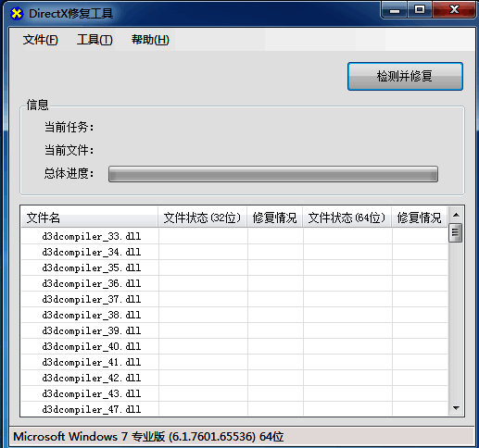Viewport: 479px width, 448px height.
Task: Close the DirectX修复工具 window
Action: click(x=454, y=10)
